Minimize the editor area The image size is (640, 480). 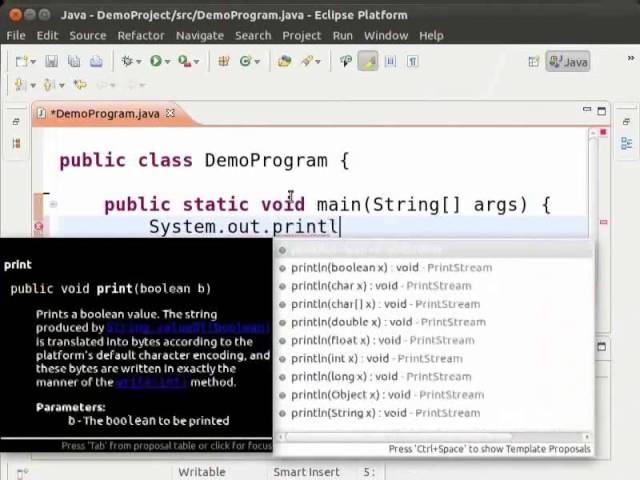click(x=587, y=109)
